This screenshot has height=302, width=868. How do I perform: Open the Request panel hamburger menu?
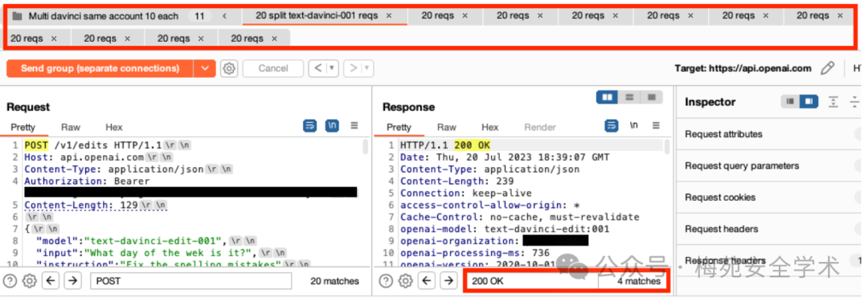pyautogui.click(x=354, y=126)
